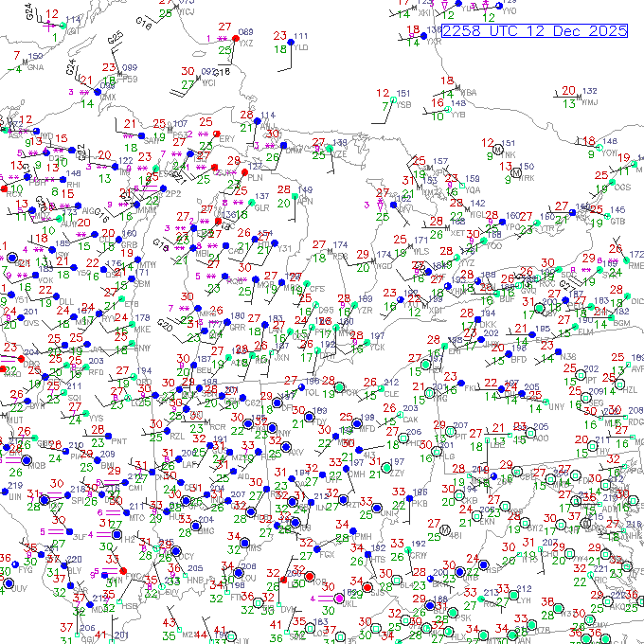644x644 pixels.
Task: Click the green filled circle at LYH
Action: [x=513, y=595]
